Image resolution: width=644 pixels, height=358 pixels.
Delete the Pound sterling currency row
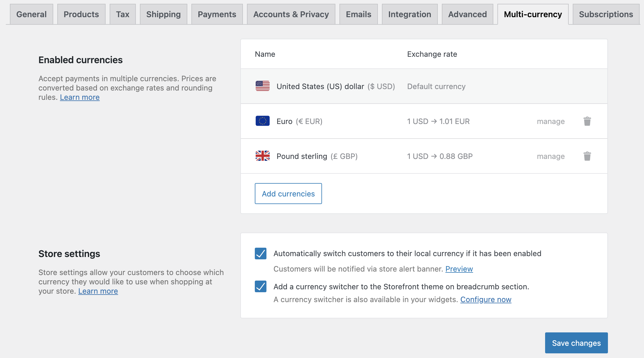(x=587, y=156)
